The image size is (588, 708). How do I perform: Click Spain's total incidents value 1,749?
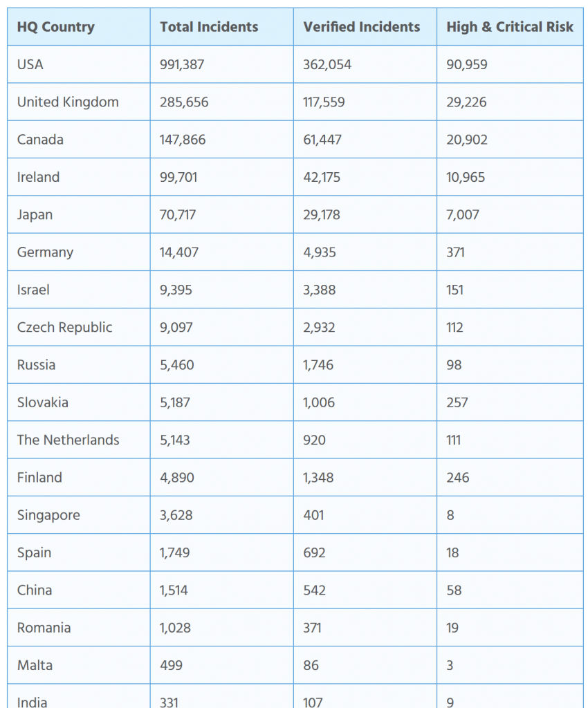point(174,552)
